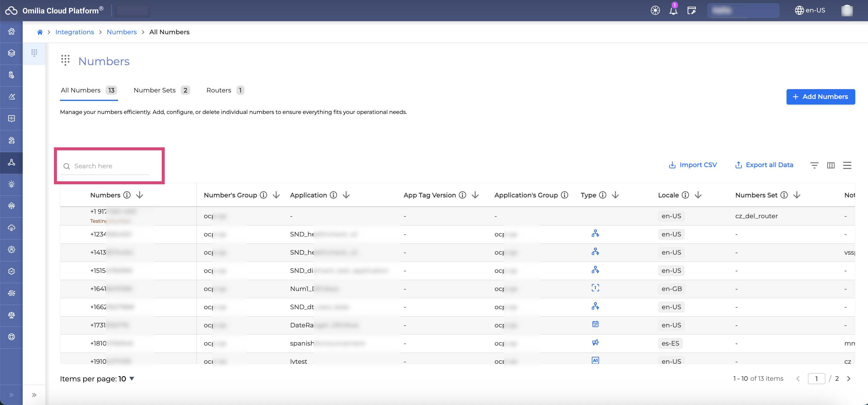Toggle sort arrow on Application column
This screenshot has width=868, height=405.
point(346,195)
